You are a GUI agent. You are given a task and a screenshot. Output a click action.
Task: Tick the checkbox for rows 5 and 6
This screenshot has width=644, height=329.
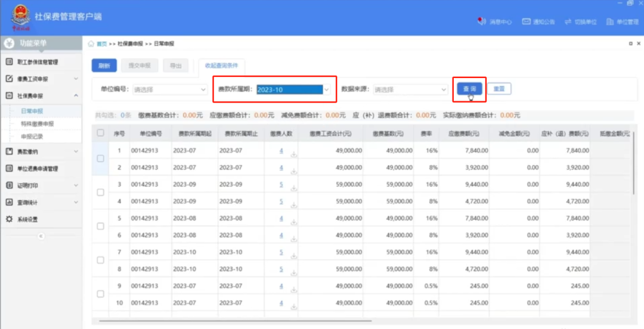point(100,226)
